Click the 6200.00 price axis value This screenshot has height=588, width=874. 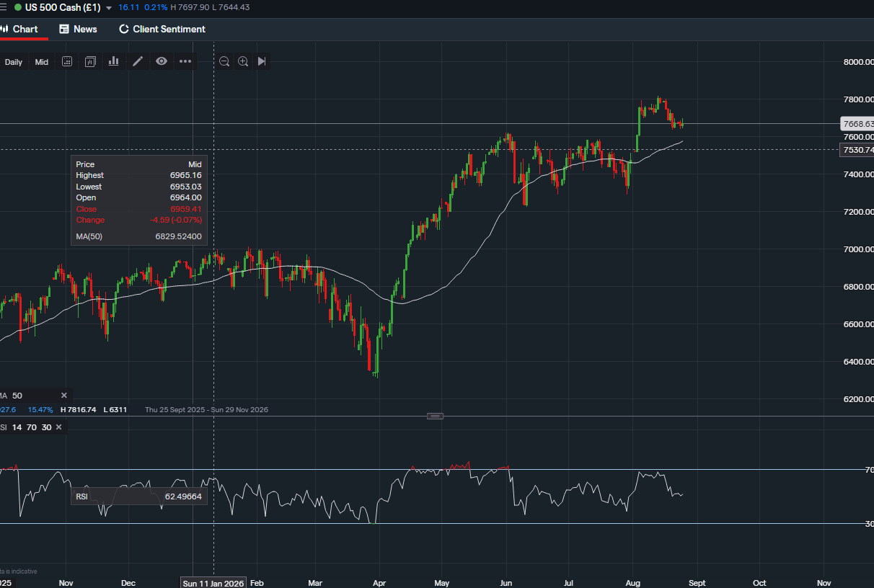point(858,399)
